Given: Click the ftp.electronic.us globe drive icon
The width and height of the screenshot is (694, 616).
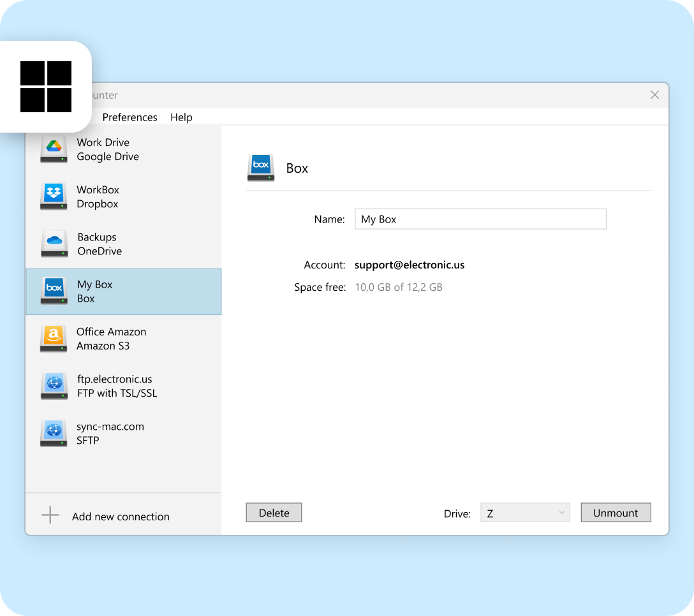Looking at the screenshot, I should pos(54,385).
